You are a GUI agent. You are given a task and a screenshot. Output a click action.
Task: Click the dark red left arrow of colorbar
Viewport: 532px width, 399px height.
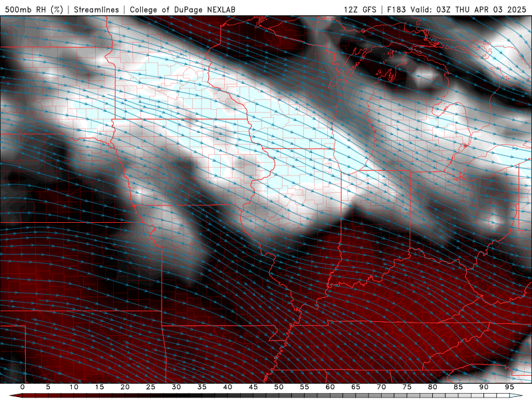(x=16, y=396)
